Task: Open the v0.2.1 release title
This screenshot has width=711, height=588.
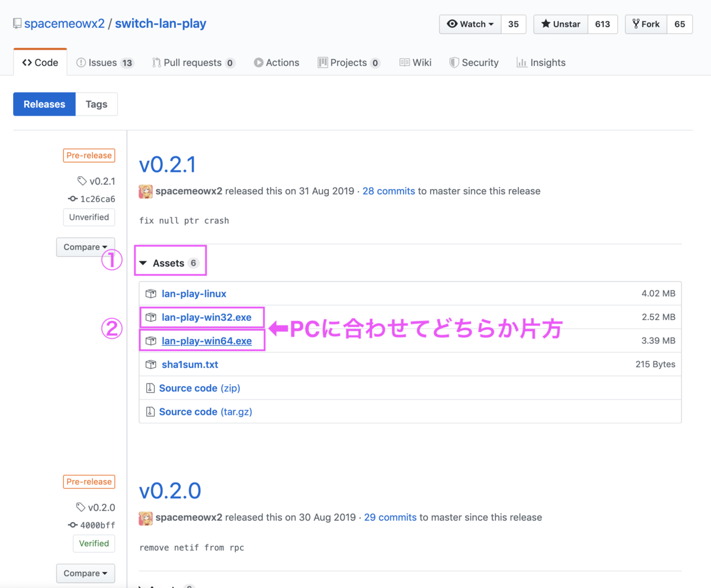Action: click(167, 165)
